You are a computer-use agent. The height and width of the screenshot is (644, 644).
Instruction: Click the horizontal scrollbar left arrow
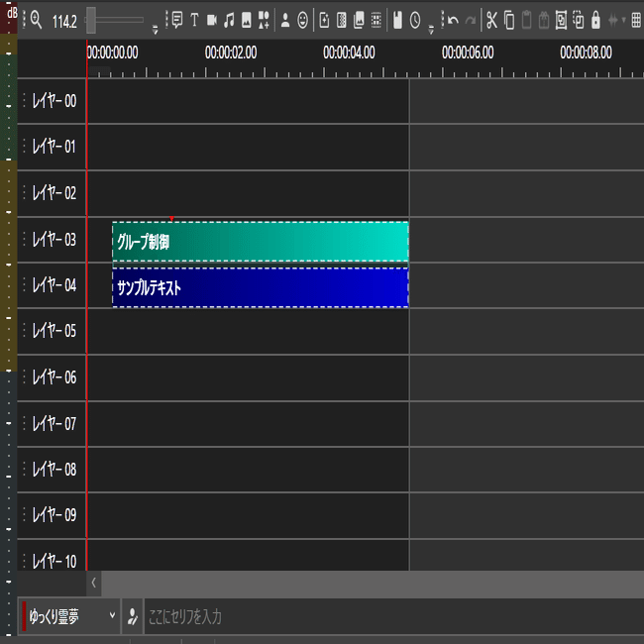94,583
